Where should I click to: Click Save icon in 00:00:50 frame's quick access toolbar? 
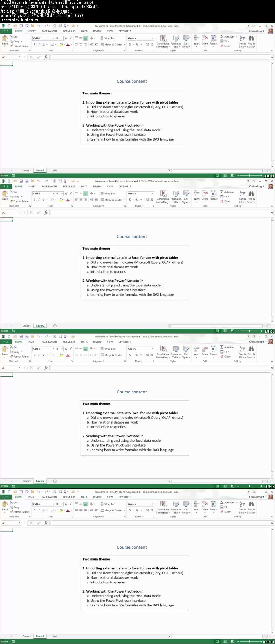coord(21,26)
